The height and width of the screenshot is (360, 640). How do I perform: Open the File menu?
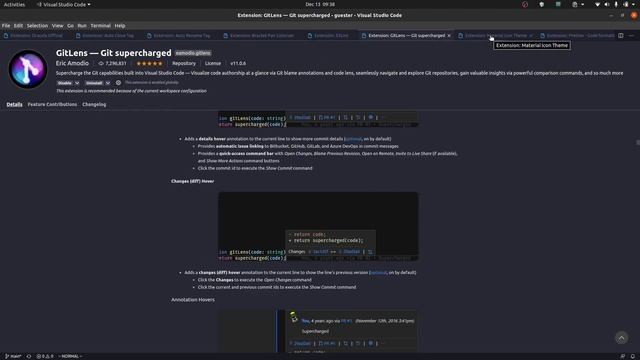[6, 25]
